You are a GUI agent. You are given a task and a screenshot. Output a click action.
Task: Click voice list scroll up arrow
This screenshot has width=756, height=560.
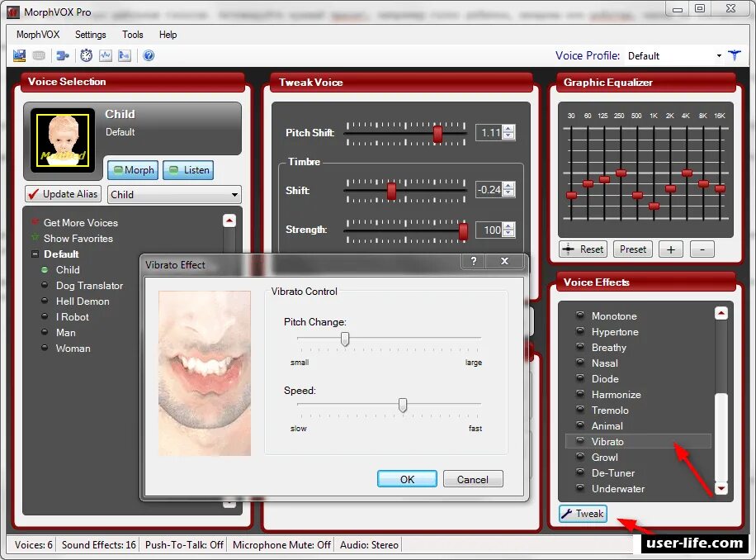coord(229,221)
